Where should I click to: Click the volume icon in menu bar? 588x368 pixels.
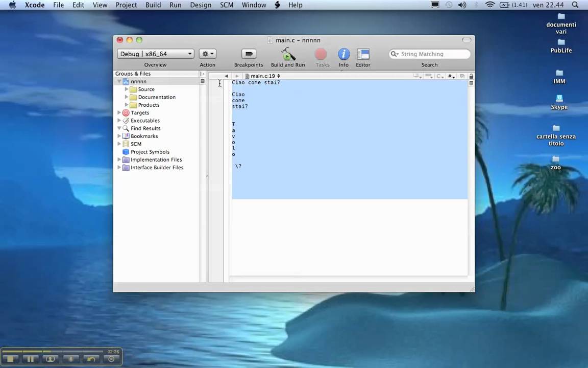point(462,5)
